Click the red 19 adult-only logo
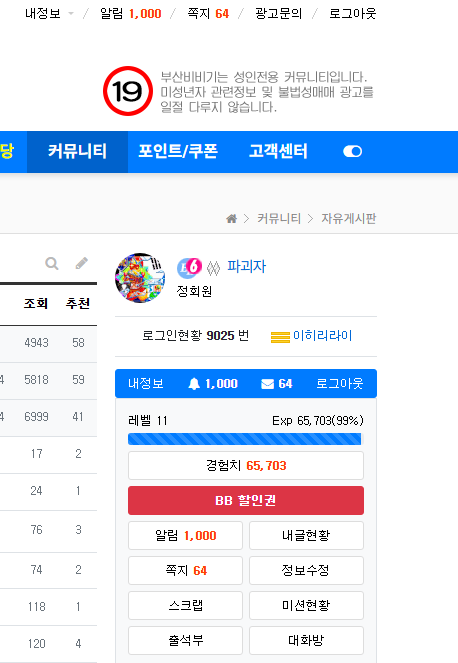This screenshot has height=663, width=458. point(128,91)
